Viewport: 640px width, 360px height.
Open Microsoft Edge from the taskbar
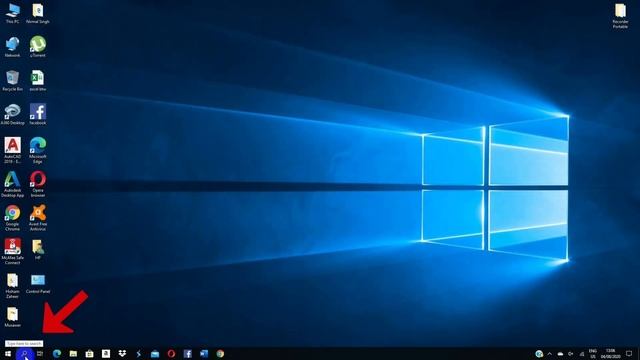pos(57,353)
